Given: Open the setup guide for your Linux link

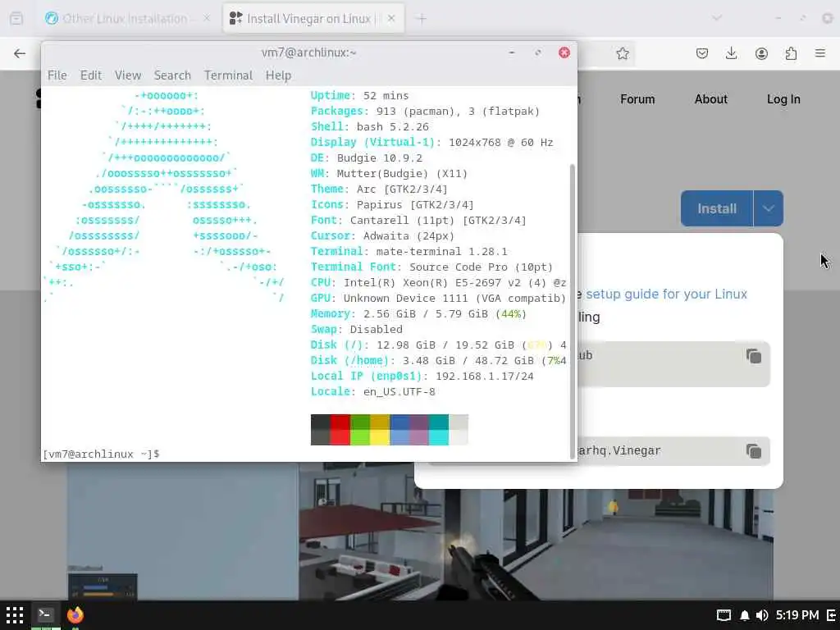Looking at the screenshot, I should [666, 294].
